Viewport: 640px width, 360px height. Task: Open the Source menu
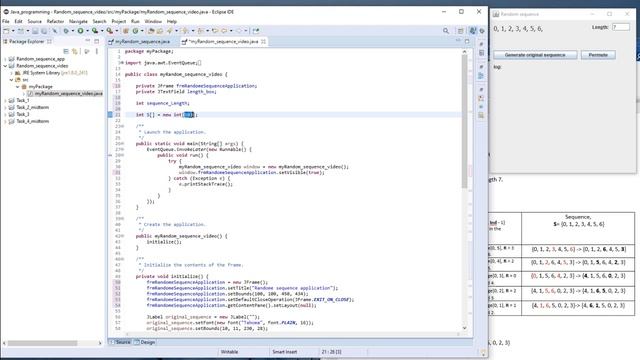tap(34, 21)
